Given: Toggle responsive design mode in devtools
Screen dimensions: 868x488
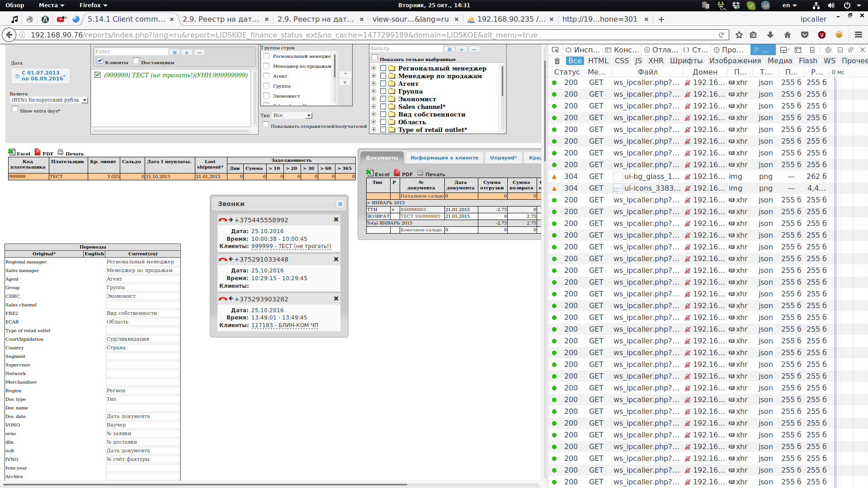Looking at the screenshot, I should [x=812, y=50].
